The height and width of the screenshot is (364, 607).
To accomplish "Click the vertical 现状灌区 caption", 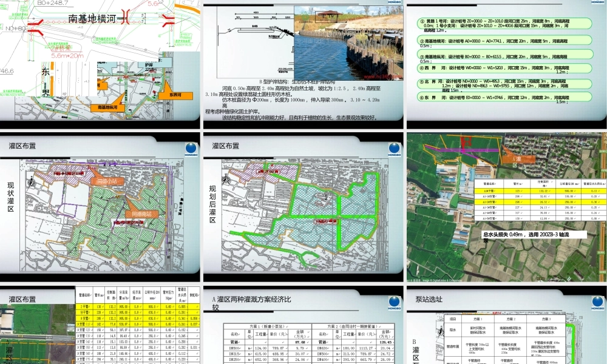I will tap(11, 197).
